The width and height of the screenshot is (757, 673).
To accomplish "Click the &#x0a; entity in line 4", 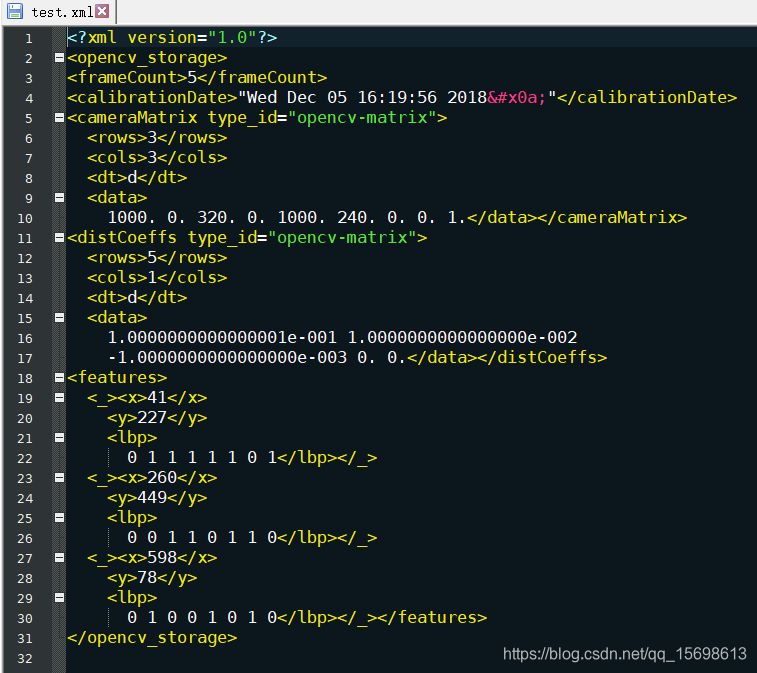I will (517, 98).
